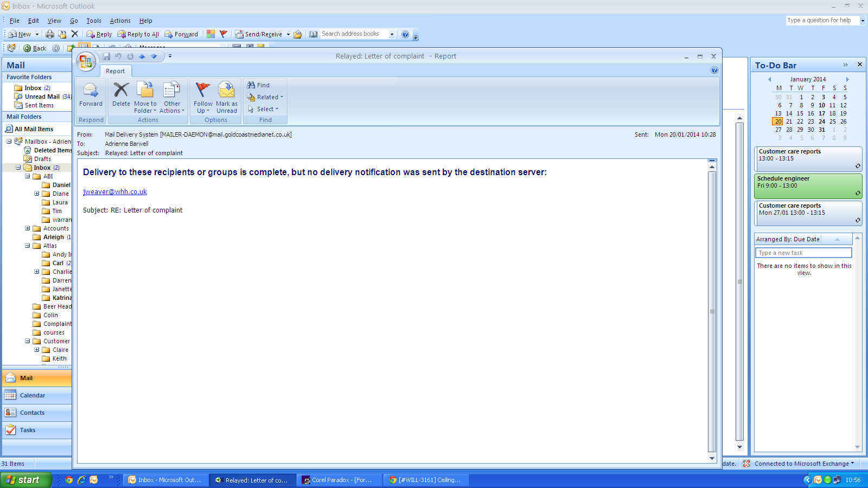
Task: Click the Save icon in the quick access toolbar
Action: 106,56
